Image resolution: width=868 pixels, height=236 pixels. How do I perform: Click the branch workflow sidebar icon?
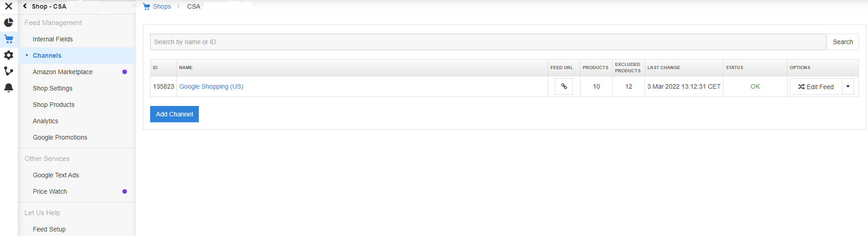[x=9, y=71]
